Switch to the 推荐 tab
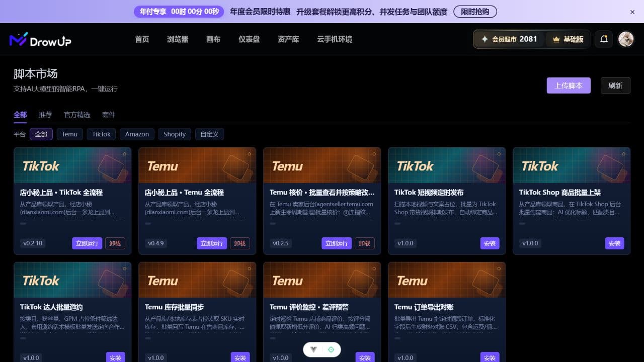The width and height of the screenshot is (644, 362). pyautogui.click(x=45, y=115)
